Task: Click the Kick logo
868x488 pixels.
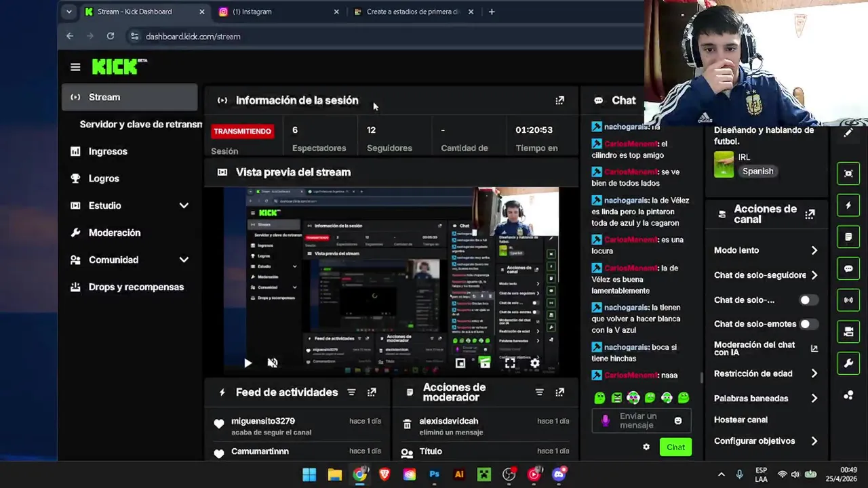Action: [119, 66]
